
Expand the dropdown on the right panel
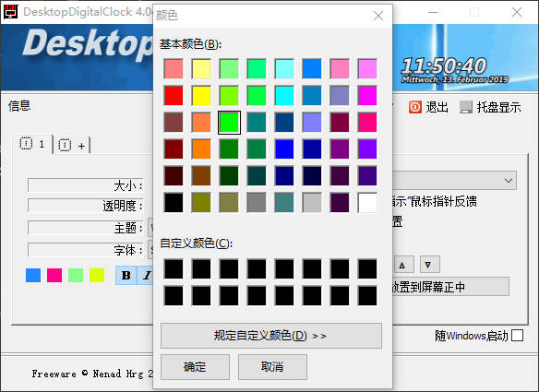click(x=508, y=181)
